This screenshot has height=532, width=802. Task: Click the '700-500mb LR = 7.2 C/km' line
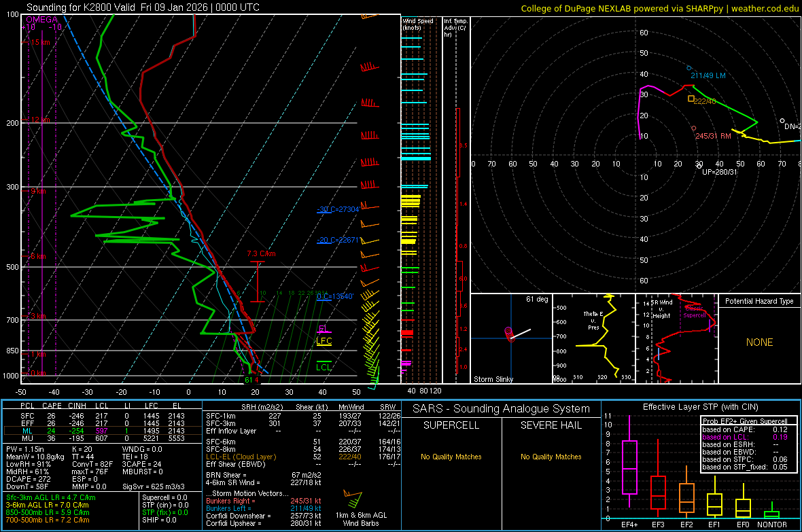point(48,520)
